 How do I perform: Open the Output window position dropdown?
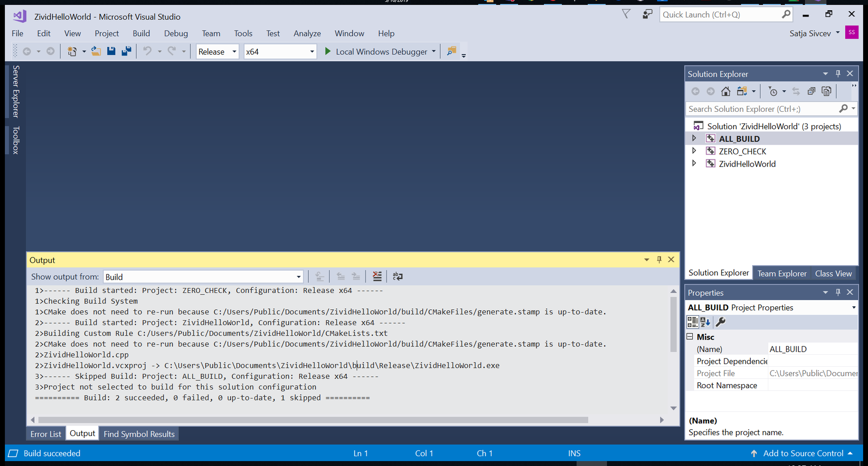click(x=646, y=260)
